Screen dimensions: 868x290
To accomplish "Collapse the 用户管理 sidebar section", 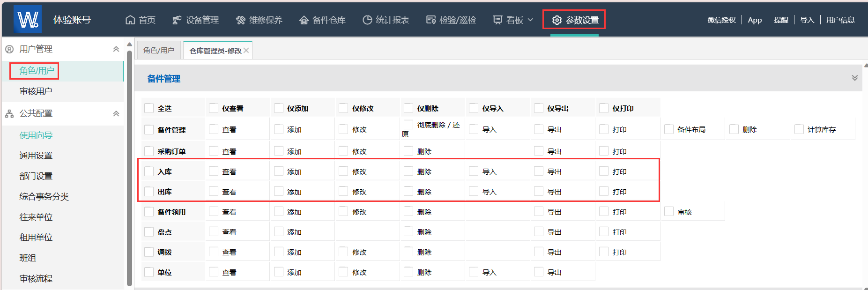I will (116, 49).
